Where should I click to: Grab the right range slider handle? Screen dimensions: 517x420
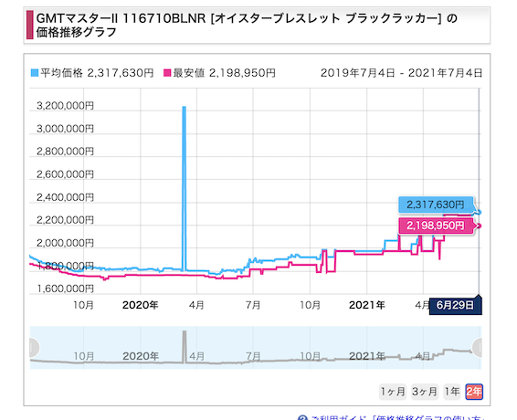coord(477,348)
